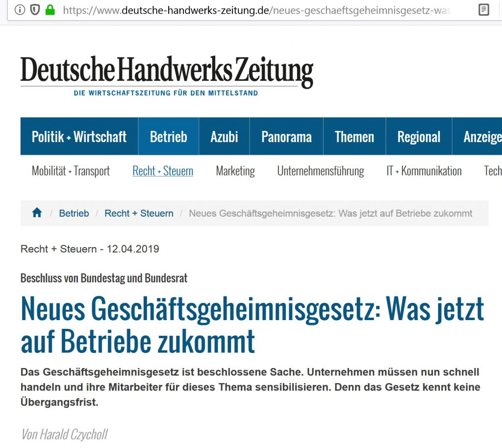The height and width of the screenshot is (448, 502).
Task: Click Betrieb in the breadcrumb
Action: 74,213
